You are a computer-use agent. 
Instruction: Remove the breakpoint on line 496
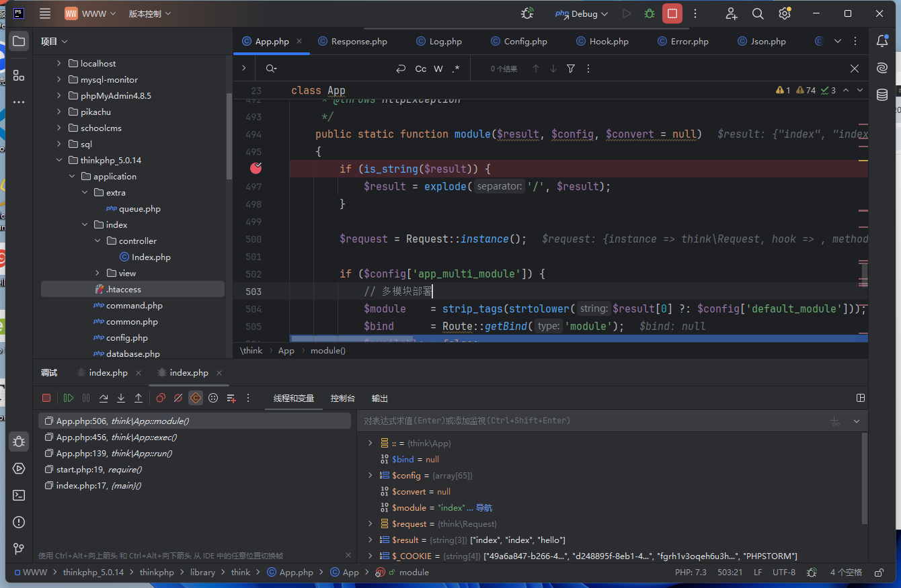pos(256,168)
